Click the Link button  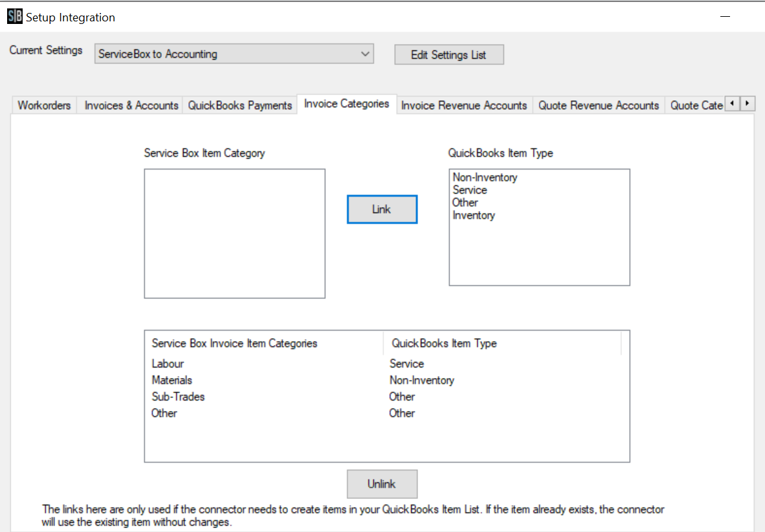(x=382, y=210)
